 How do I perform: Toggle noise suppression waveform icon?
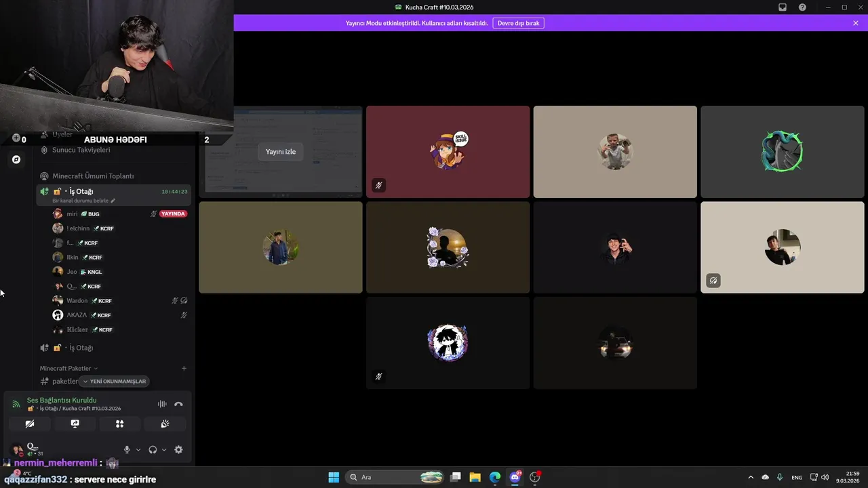coord(162,404)
